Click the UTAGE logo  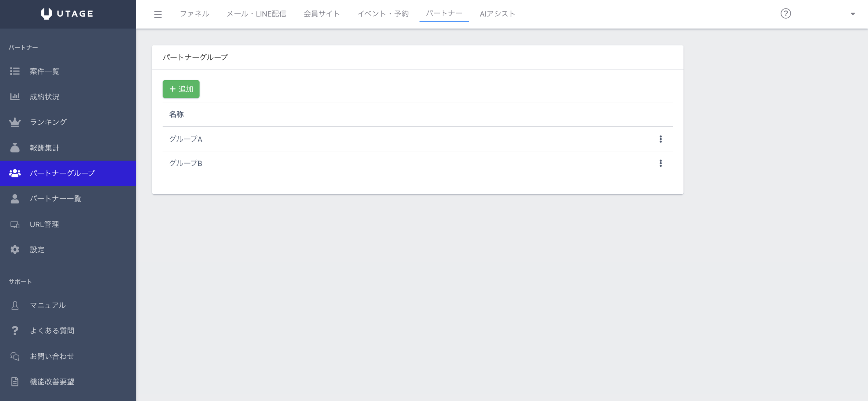click(x=67, y=14)
